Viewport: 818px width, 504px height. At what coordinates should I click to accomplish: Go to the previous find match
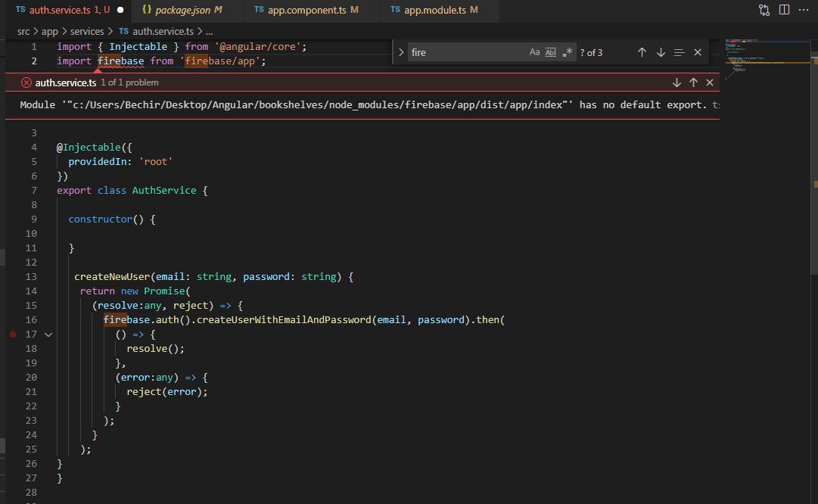[642, 52]
